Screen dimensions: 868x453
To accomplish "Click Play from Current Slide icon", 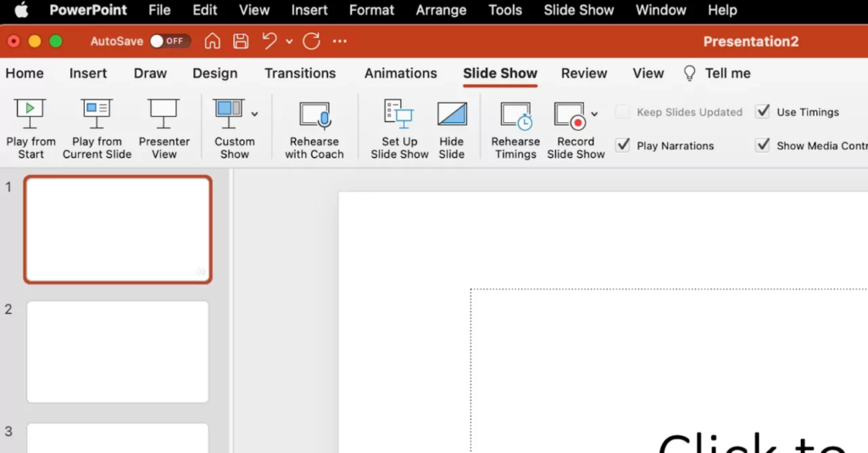I will [x=97, y=114].
